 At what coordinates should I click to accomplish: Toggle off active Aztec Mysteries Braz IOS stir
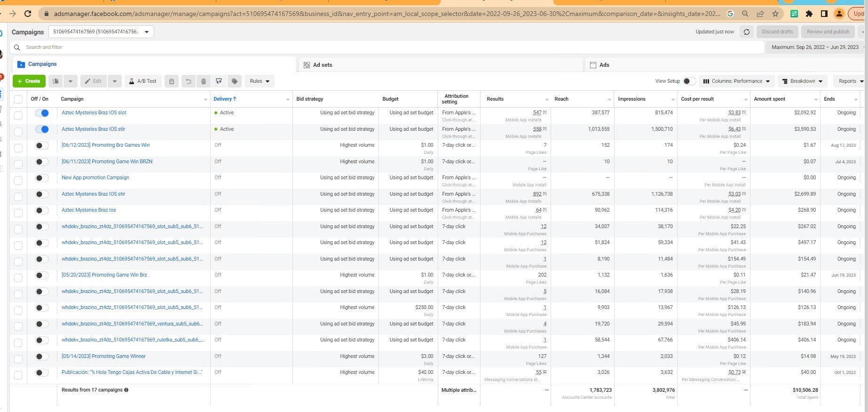pyautogui.click(x=42, y=129)
